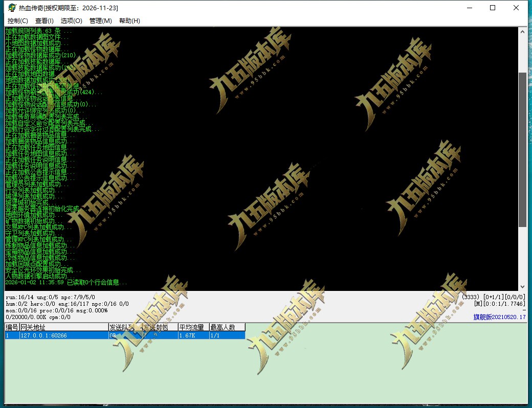Click the log scrollbar up arrow
This screenshot has height=408, width=532.
coord(522,32)
